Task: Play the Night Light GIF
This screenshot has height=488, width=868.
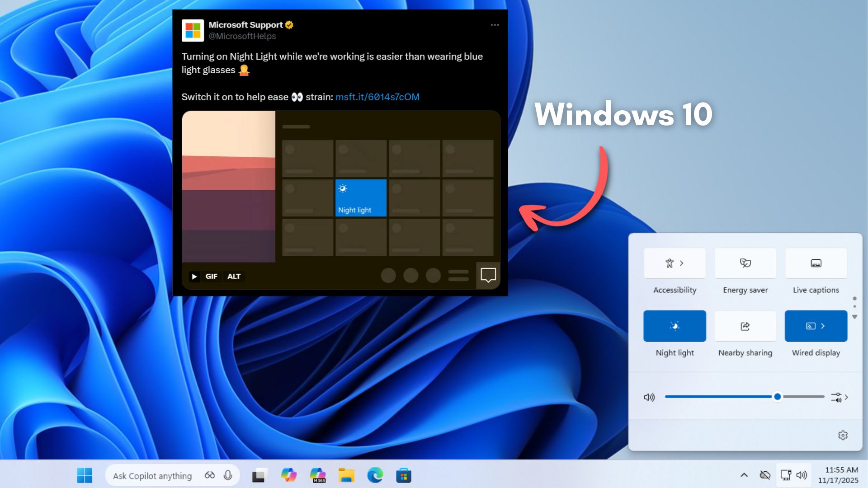Action: pos(194,276)
